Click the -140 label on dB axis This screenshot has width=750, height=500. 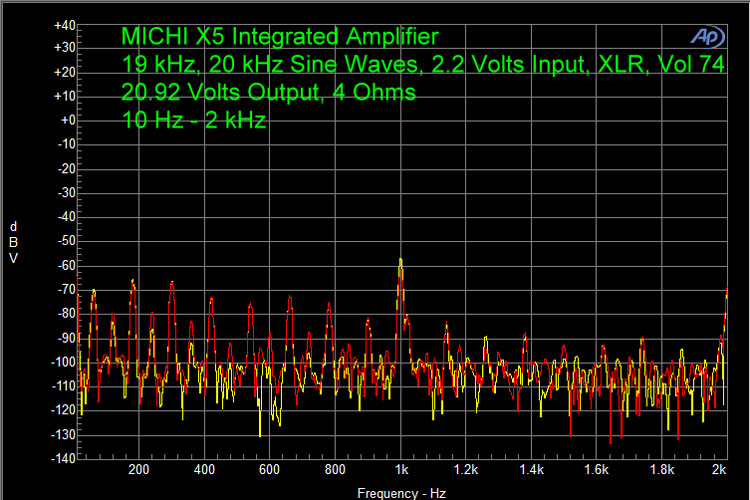[62, 458]
